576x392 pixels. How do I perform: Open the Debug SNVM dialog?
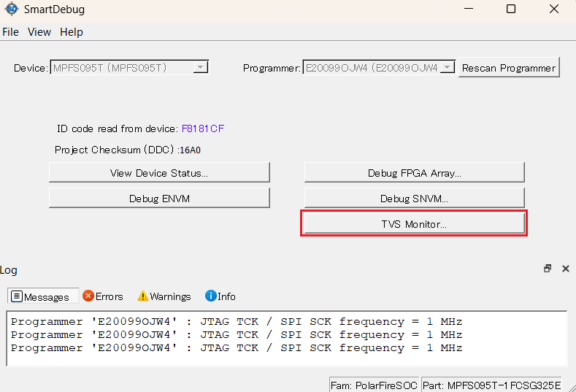coord(414,199)
